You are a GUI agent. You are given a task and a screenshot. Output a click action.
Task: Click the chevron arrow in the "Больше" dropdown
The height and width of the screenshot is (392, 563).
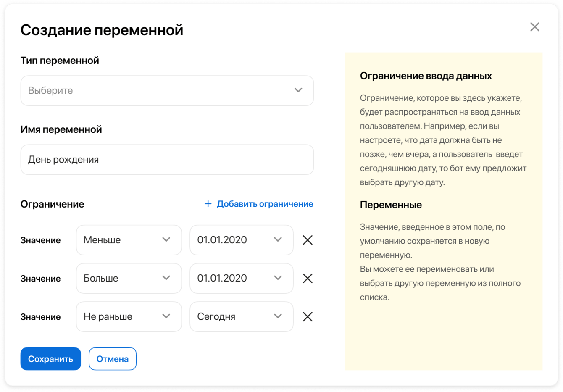point(166,278)
